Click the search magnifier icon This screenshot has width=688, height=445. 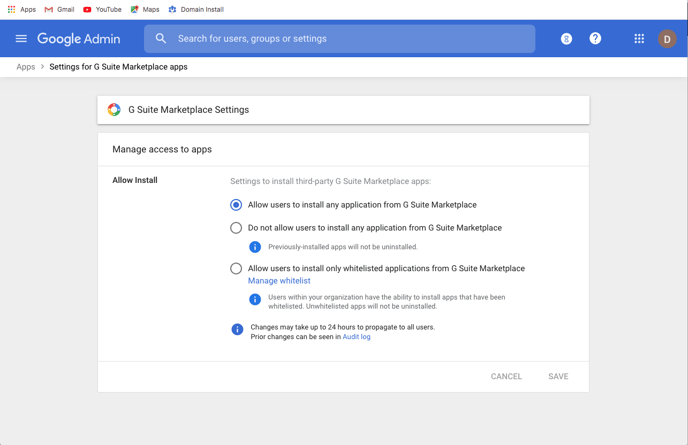tap(161, 39)
